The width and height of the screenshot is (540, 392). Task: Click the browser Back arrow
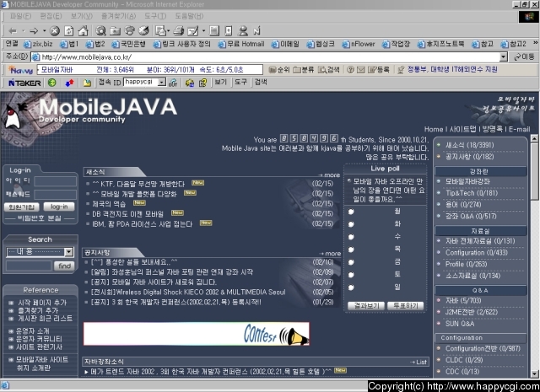click(x=13, y=31)
